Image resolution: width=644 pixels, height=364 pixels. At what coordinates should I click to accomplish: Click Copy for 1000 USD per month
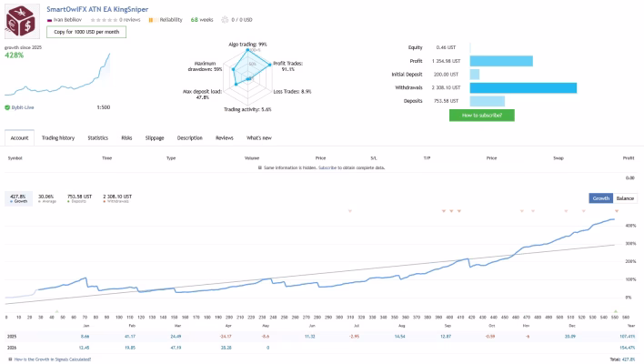tap(86, 32)
